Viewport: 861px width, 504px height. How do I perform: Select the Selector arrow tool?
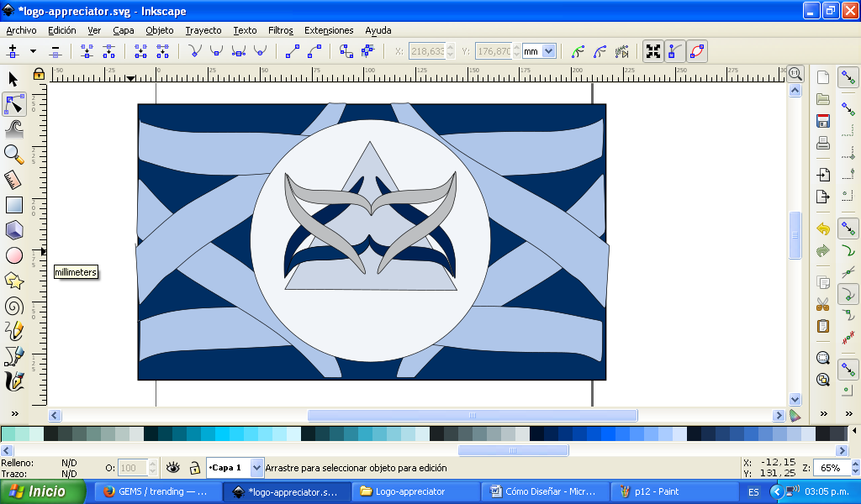[x=13, y=80]
